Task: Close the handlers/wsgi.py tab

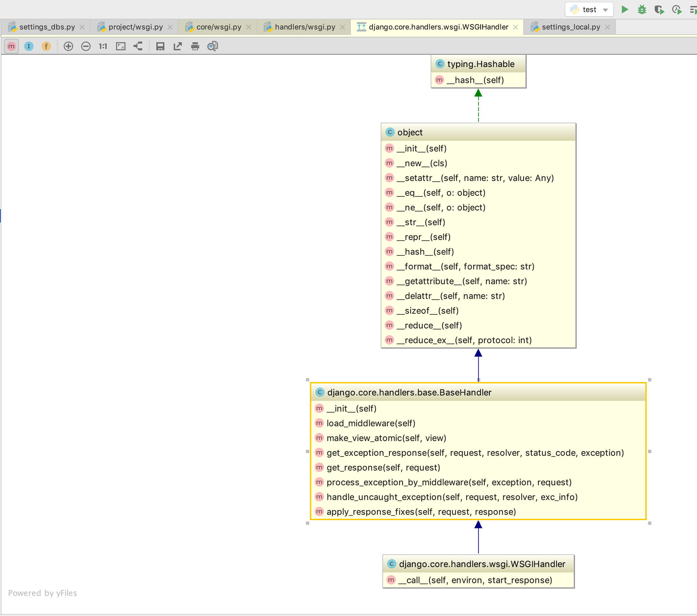Action: click(x=343, y=27)
